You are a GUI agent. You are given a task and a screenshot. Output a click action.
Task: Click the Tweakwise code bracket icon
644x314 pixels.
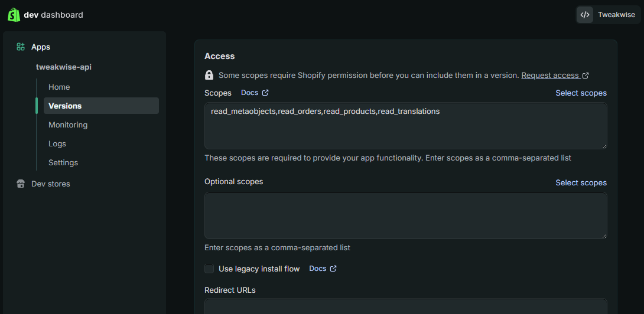click(585, 15)
